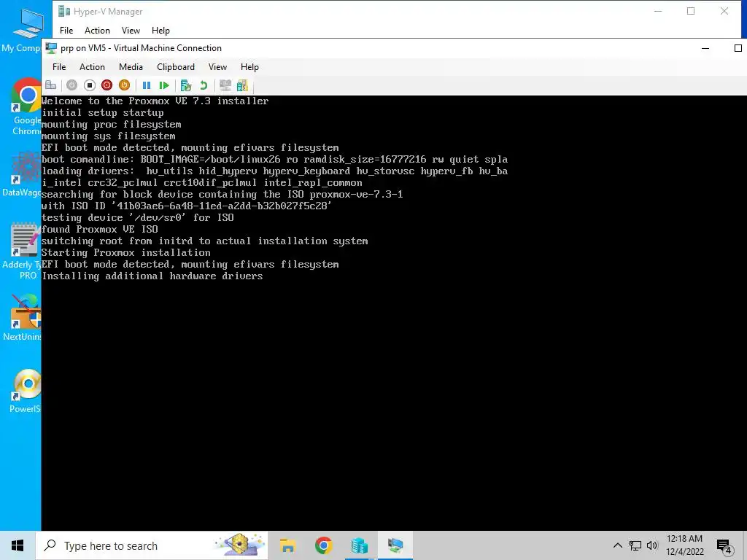Click the "Starting Proxmox installation" line

[x=125, y=252]
